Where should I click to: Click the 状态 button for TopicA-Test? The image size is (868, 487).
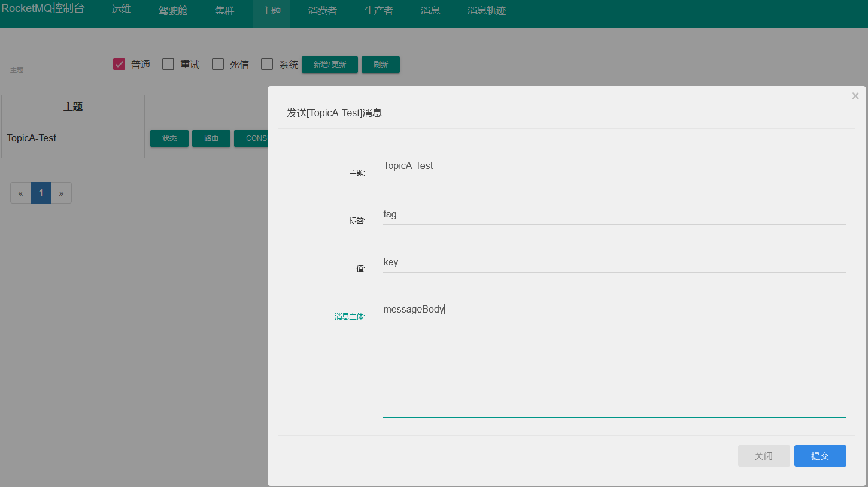[x=169, y=138]
